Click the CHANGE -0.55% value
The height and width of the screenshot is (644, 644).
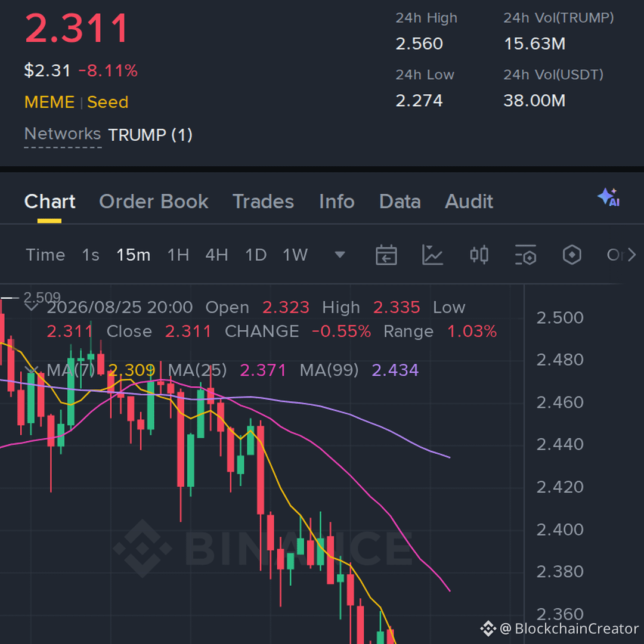[341, 332]
